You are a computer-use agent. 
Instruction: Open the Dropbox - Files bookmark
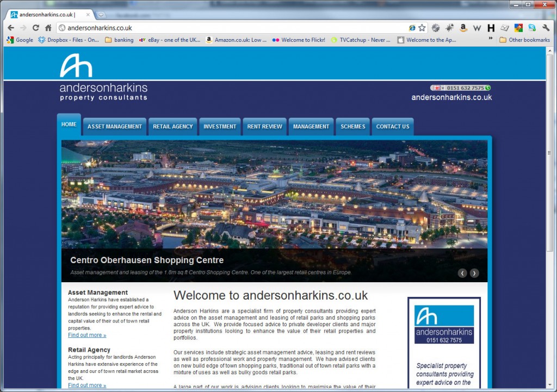(69, 40)
